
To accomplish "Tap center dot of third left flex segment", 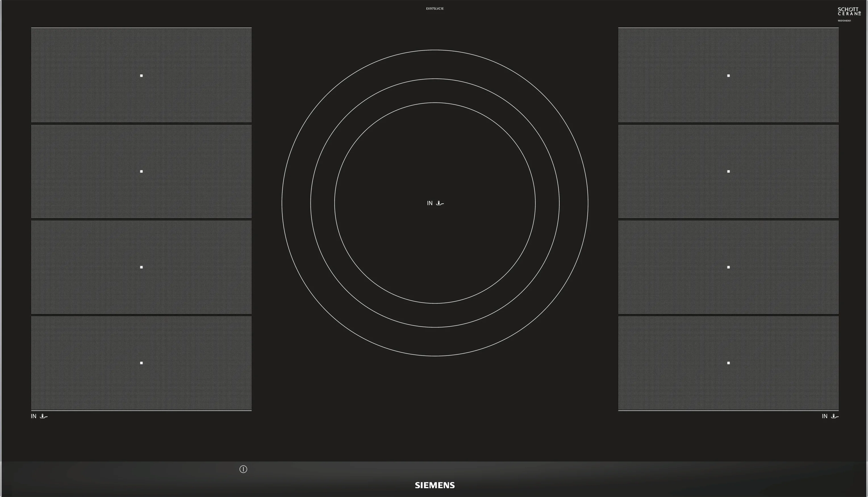I will coord(141,267).
